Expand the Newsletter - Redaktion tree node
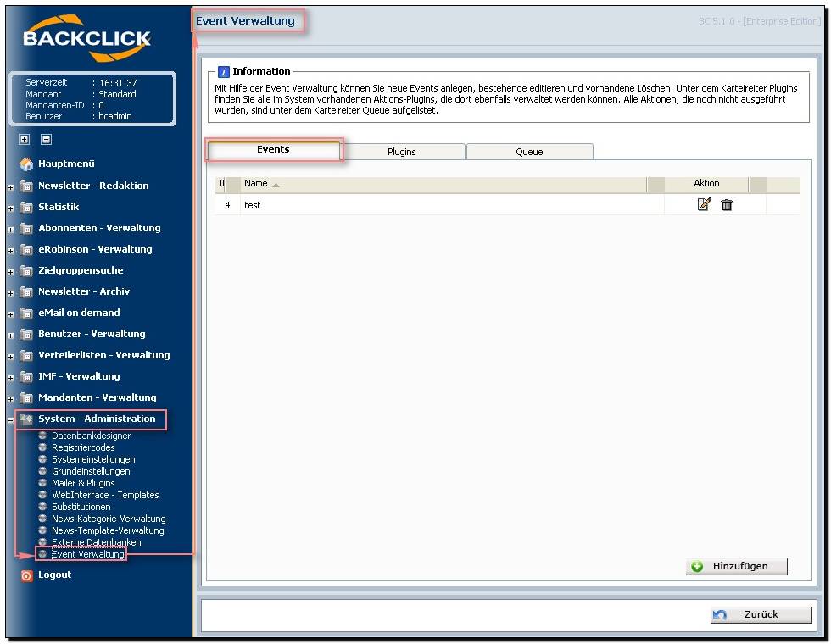The image size is (831, 644). click(x=11, y=186)
